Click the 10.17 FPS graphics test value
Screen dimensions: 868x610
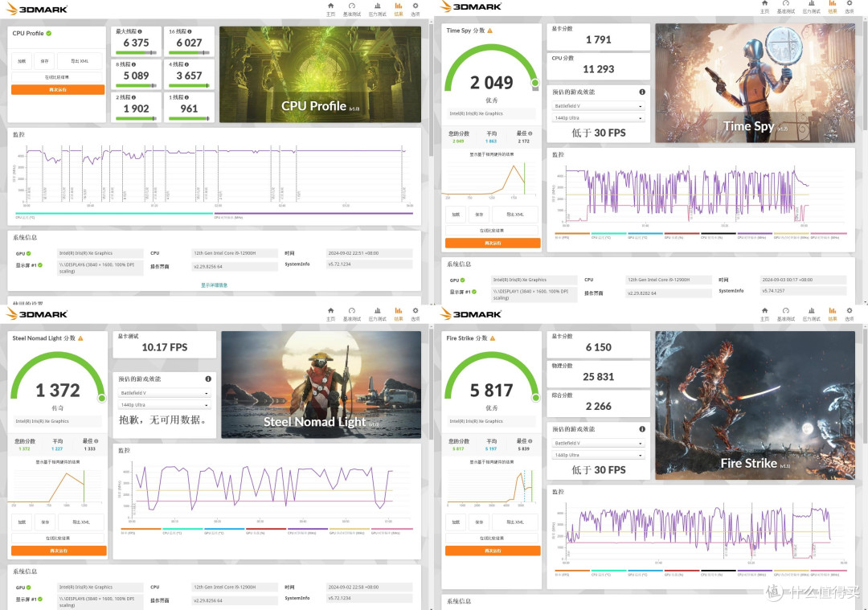165,348
